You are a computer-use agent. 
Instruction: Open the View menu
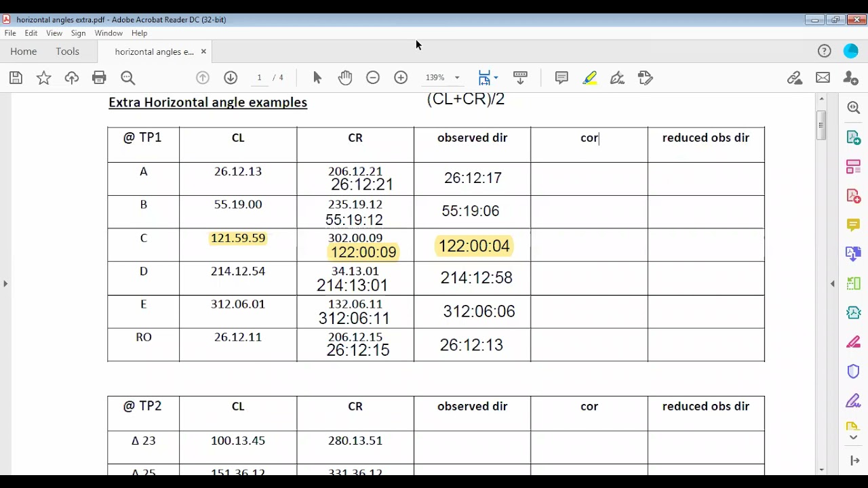click(54, 33)
